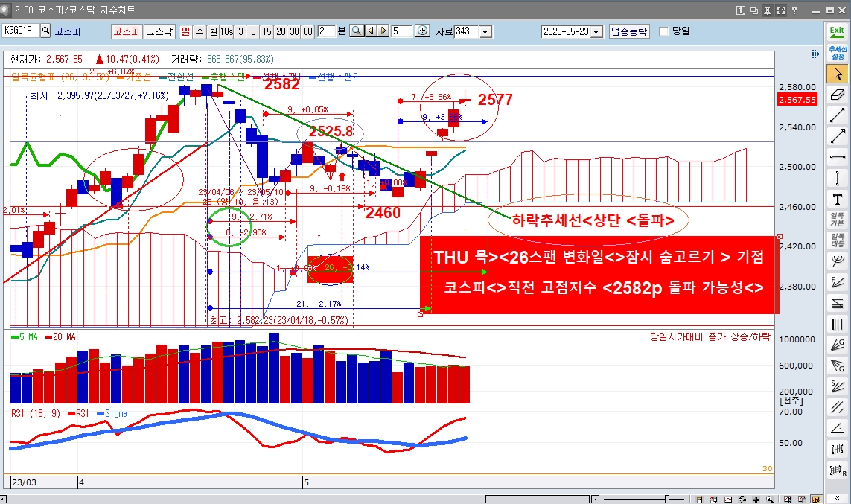The width and height of the screenshot is (851, 504).
Task: Adjust the bottom zoom slider handle
Action: (667, 499)
